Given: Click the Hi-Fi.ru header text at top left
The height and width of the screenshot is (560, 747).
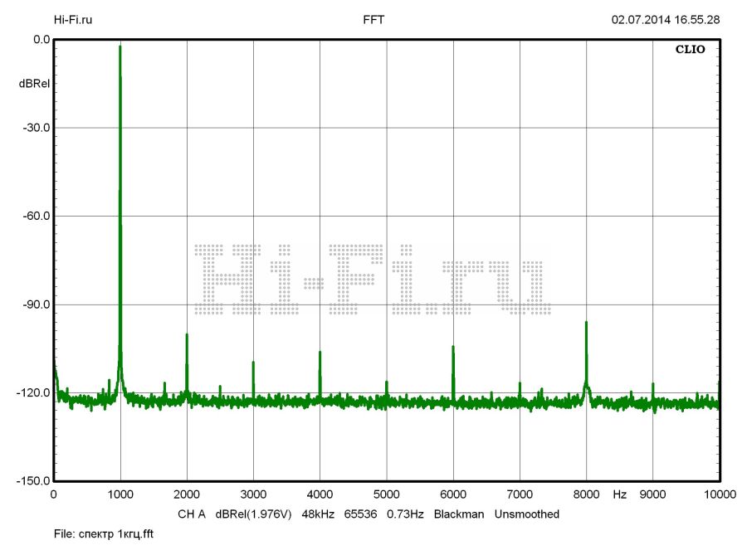Looking at the screenshot, I should pyautogui.click(x=73, y=19).
